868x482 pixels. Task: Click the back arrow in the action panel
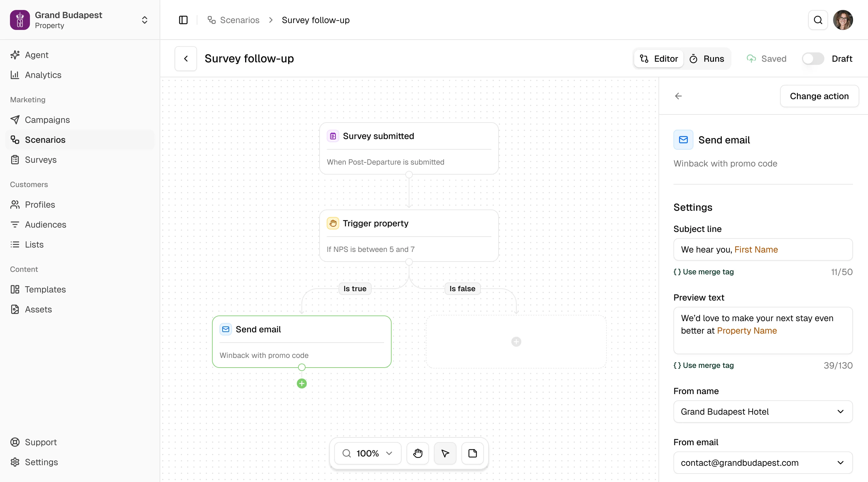(x=678, y=96)
